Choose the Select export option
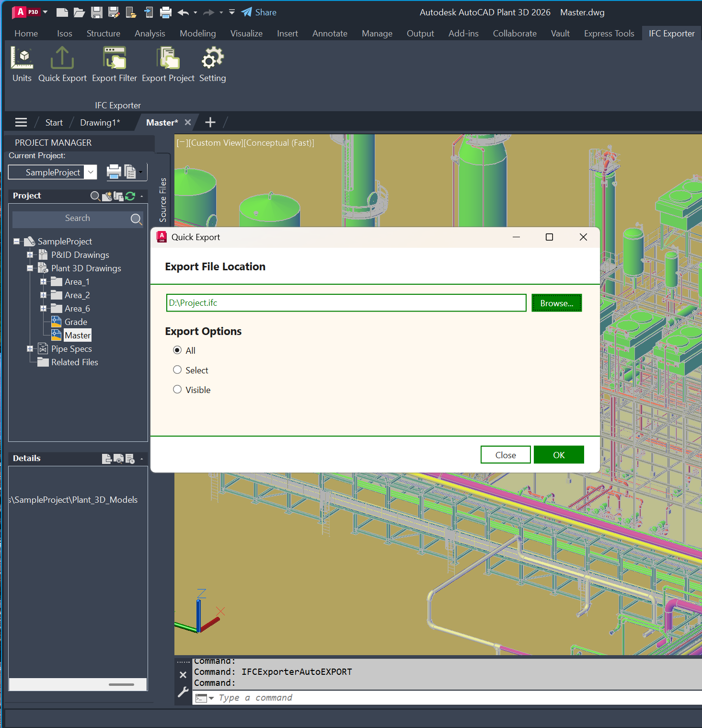This screenshot has width=702, height=728. pos(177,370)
